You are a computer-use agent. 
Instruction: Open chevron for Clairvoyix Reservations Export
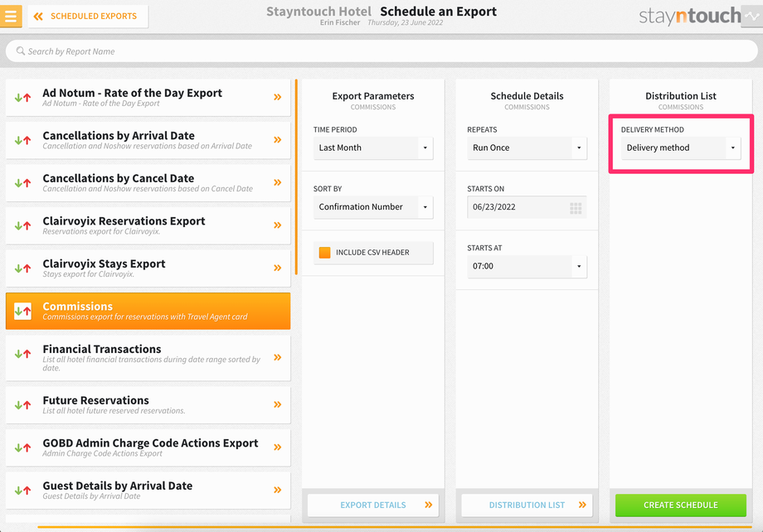tap(277, 225)
